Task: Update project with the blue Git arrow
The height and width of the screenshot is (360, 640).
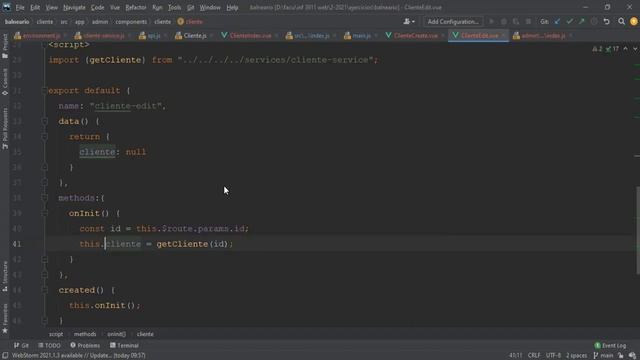Action: 557,22
